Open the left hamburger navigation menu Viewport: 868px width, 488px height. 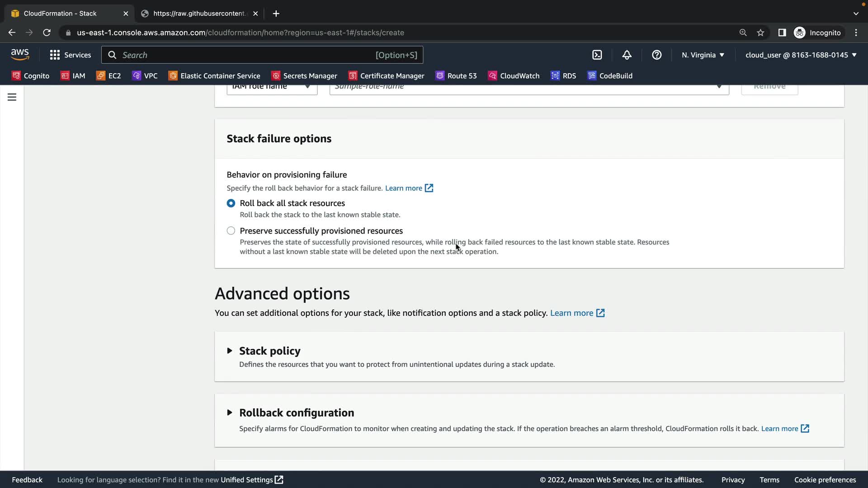tap(12, 97)
